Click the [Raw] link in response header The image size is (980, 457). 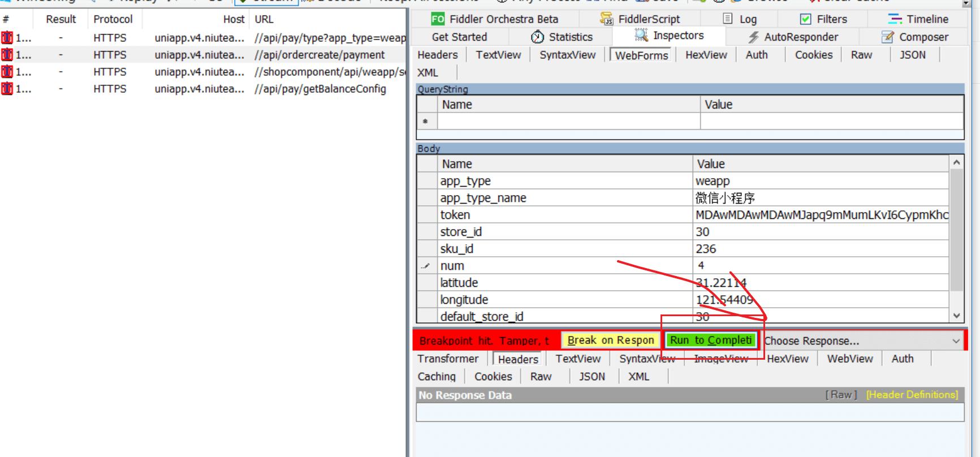(841, 395)
